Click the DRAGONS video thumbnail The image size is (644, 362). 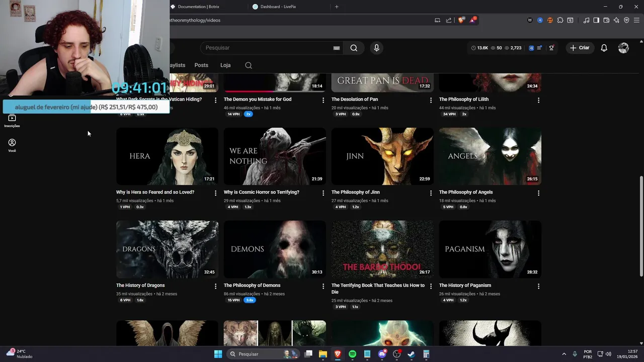pyautogui.click(x=167, y=249)
